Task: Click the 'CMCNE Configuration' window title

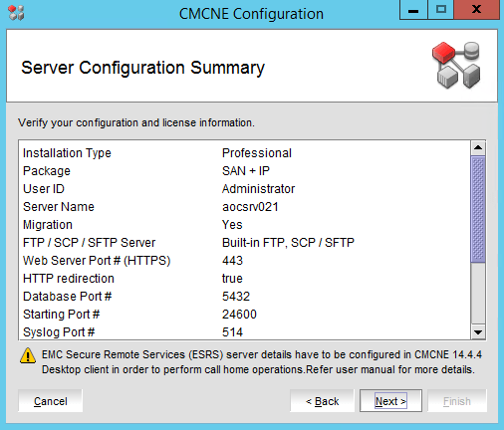Action: [x=251, y=14]
